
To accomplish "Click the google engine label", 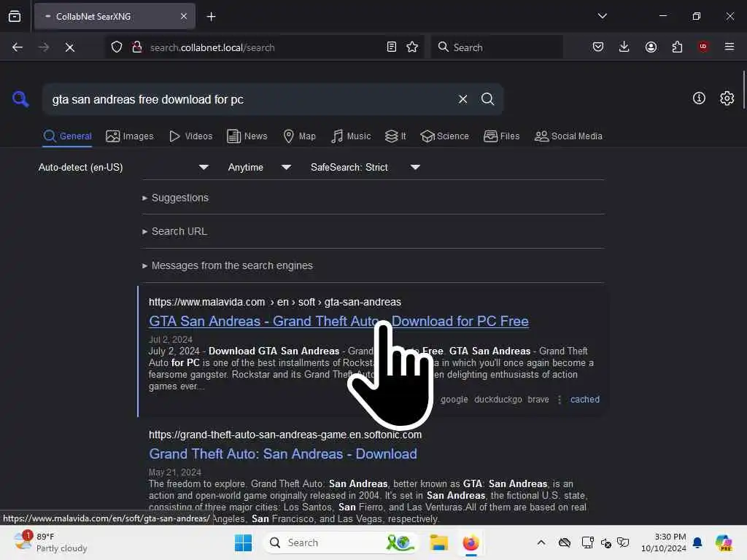I will (x=454, y=400).
